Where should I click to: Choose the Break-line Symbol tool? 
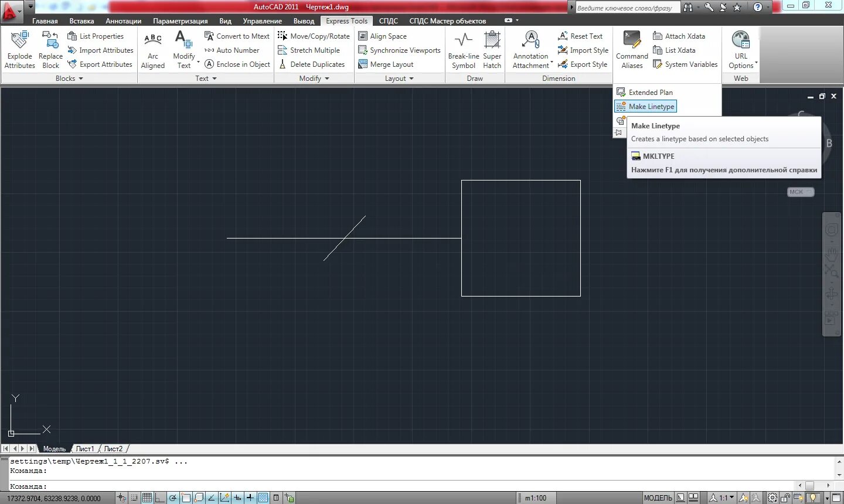464,49
